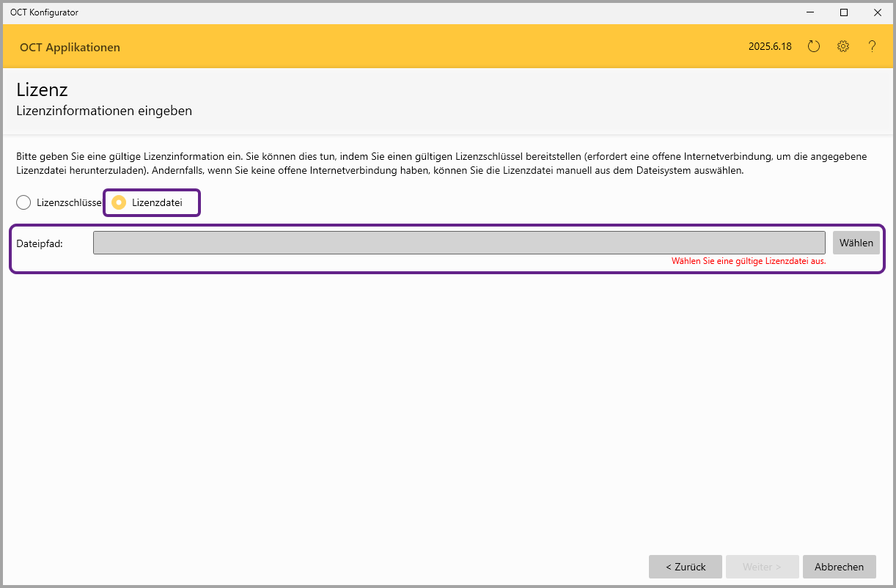Click the red license file error message

(x=749, y=261)
